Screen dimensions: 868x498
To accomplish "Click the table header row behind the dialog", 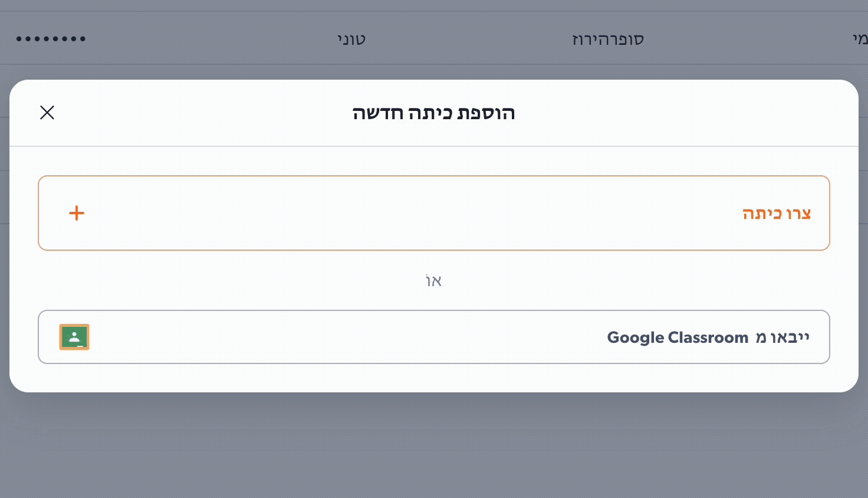I will click(x=434, y=39).
